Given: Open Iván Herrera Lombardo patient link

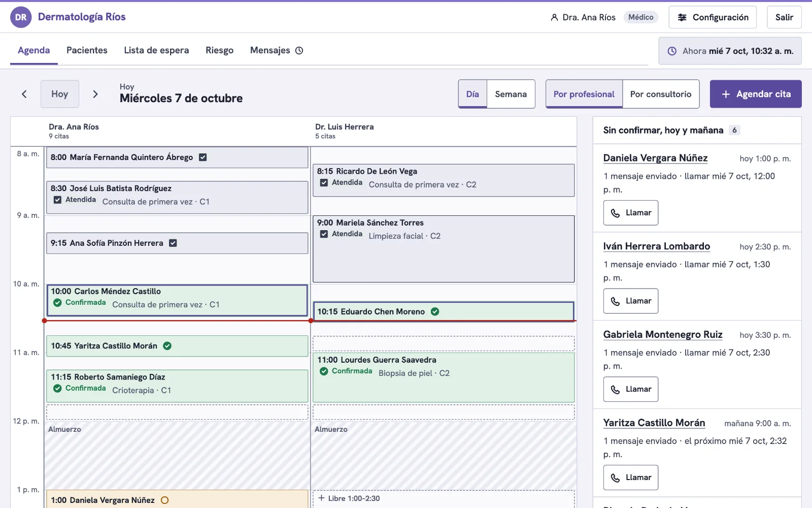Looking at the screenshot, I should pos(657,246).
